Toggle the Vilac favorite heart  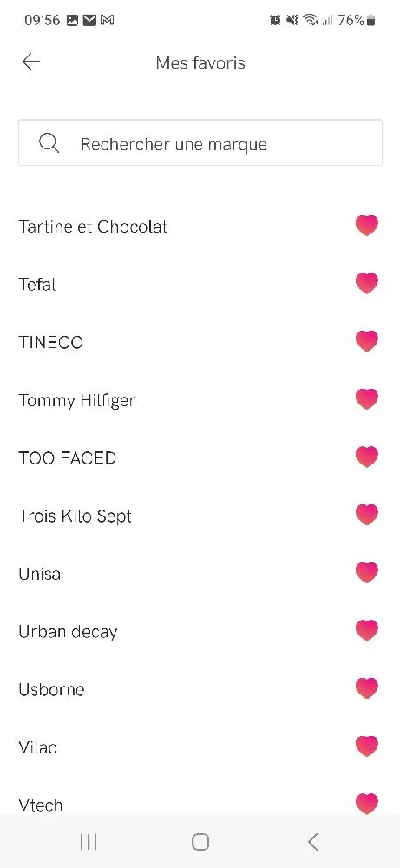[367, 746]
